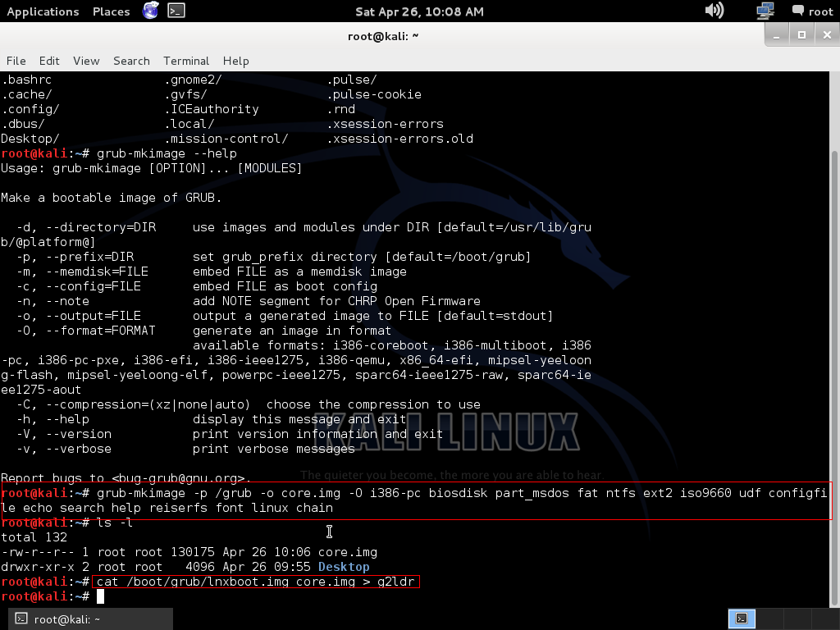The width and height of the screenshot is (840, 630).
Task: Minimize the root@kali terminal window
Action: tap(776, 35)
